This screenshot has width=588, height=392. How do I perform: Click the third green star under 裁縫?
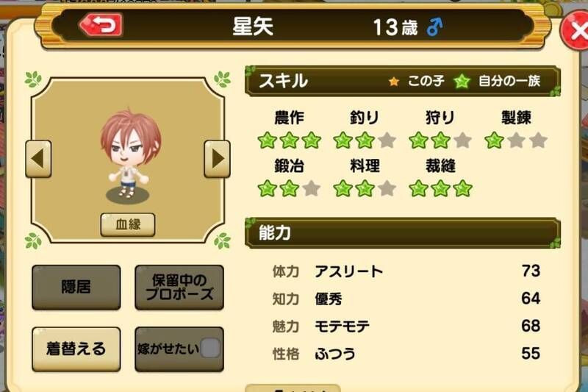click(463, 188)
